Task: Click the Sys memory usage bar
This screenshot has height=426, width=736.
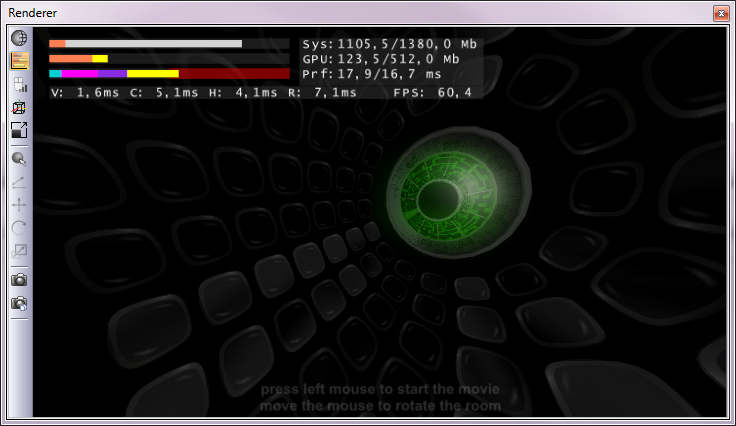Action: tap(168, 44)
